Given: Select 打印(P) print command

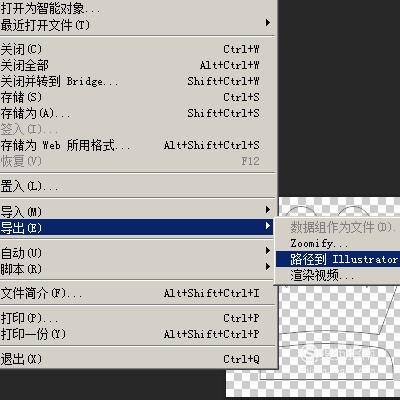Looking at the screenshot, I should click(x=137, y=318).
